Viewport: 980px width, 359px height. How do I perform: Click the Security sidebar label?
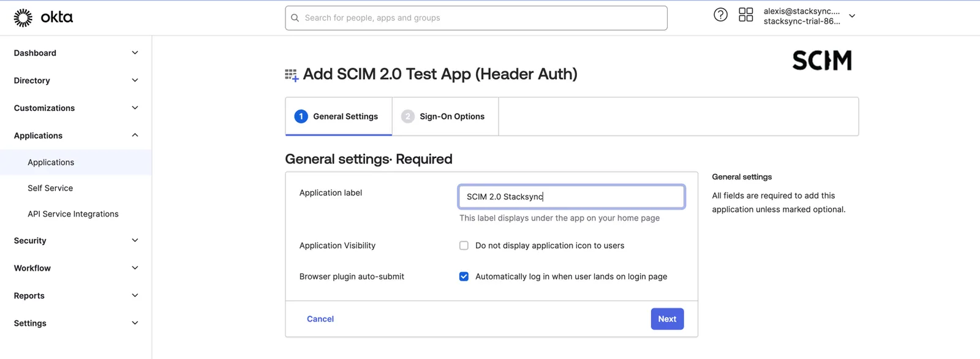click(x=30, y=240)
